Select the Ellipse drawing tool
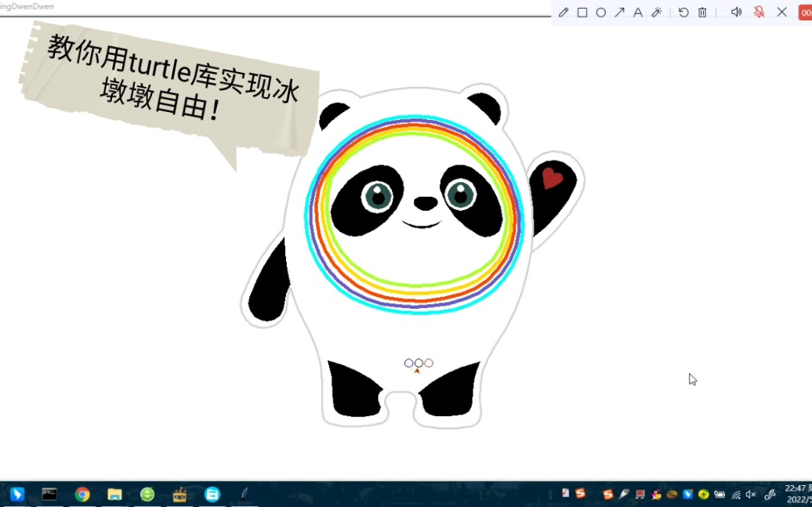Screen dimensions: 812x507 [x=600, y=12]
